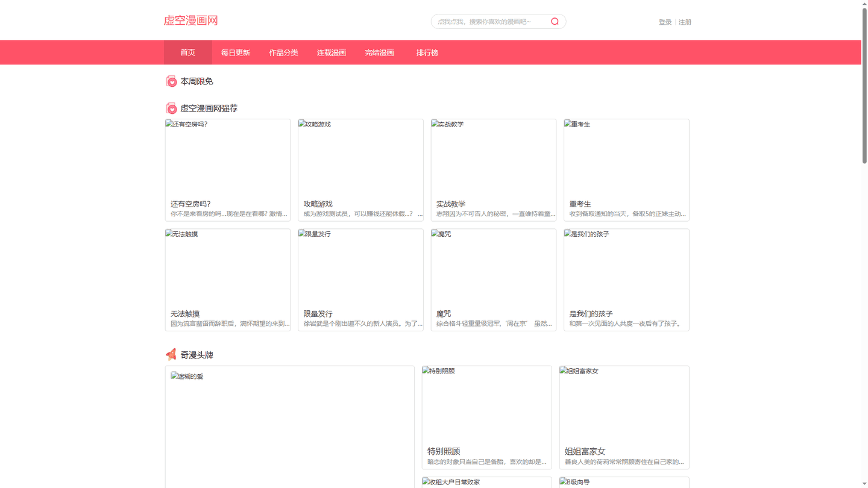Open the 无法触摸 cover image
Screen dimensions: 868x488
pyautogui.click(x=228, y=267)
